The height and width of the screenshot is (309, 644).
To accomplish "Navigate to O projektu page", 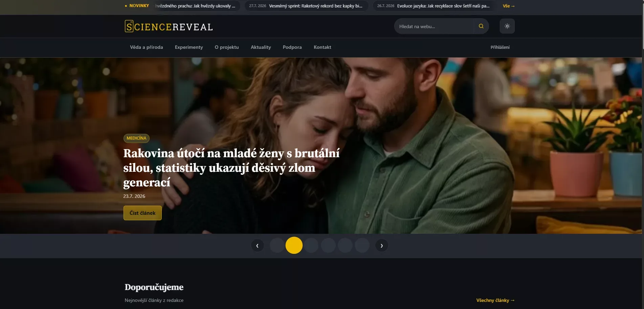I will 227,47.
